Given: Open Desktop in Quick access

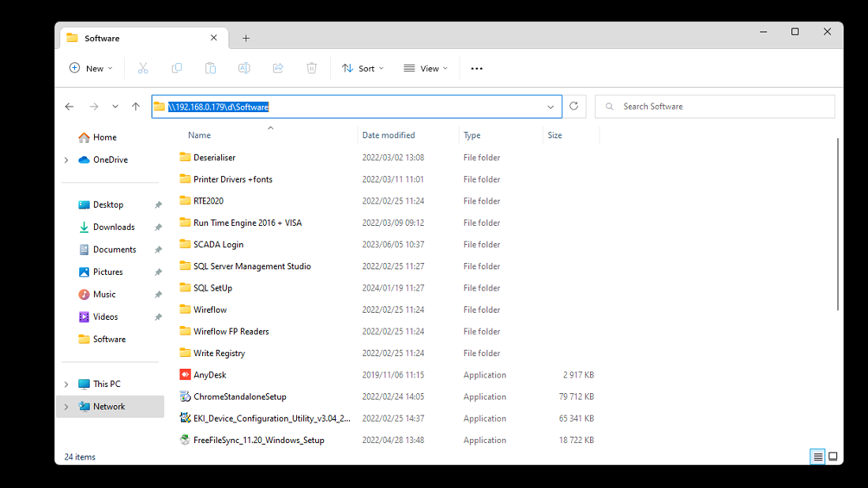Looking at the screenshot, I should point(110,205).
